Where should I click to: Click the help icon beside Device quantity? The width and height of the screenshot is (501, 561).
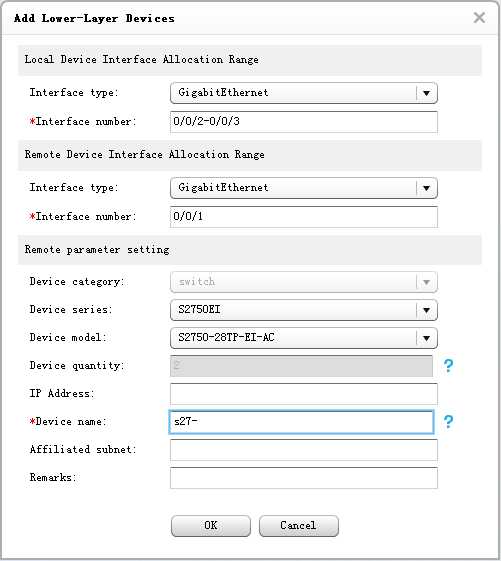[448, 365]
